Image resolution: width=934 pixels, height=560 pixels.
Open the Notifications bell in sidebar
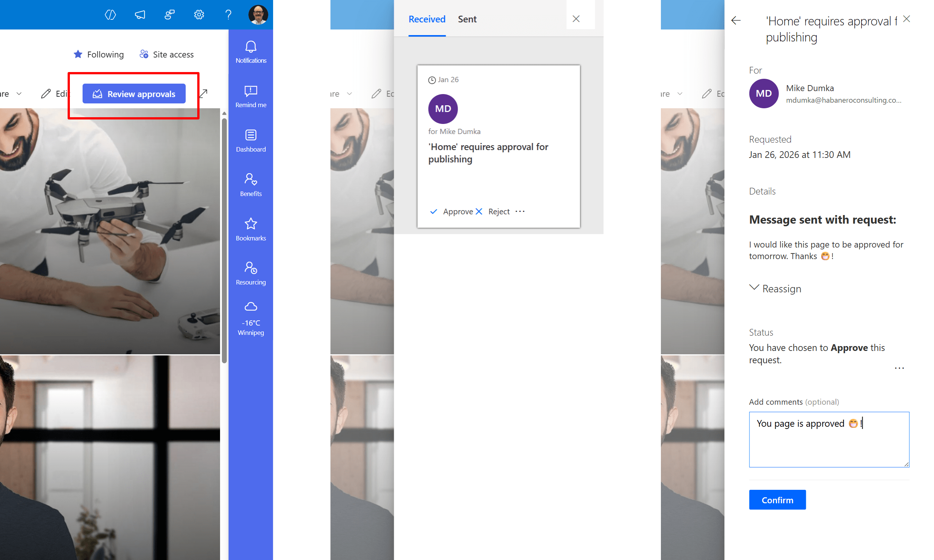point(251,52)
